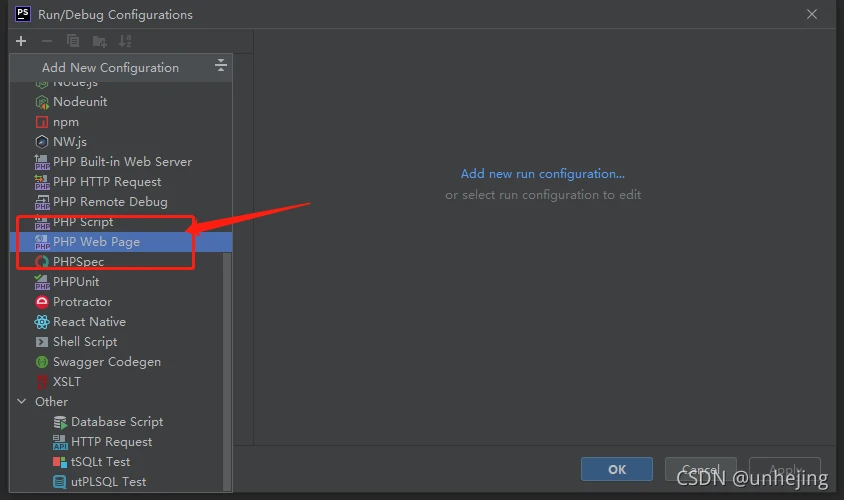Click the utPLSQL Test icon
Screen dimensions: 844x500
60,482
